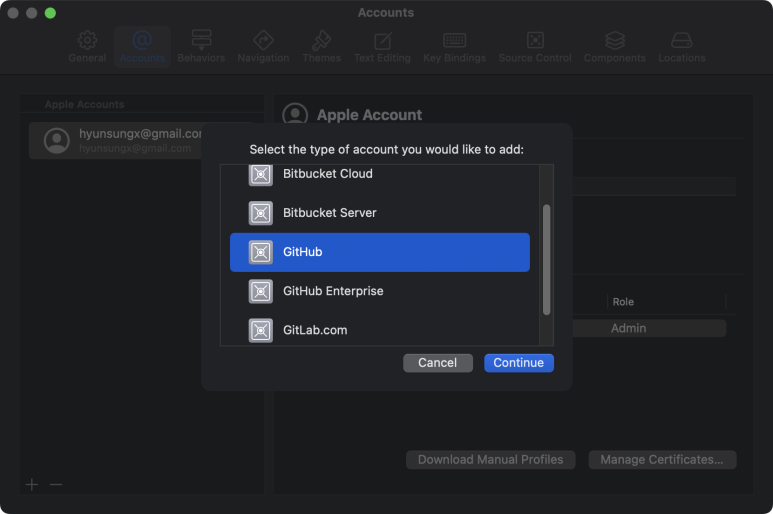This screenshot has width=773, height=514.
Task: Open the Key Bindings keyboard icon
Action: click(x=455, y=40)
